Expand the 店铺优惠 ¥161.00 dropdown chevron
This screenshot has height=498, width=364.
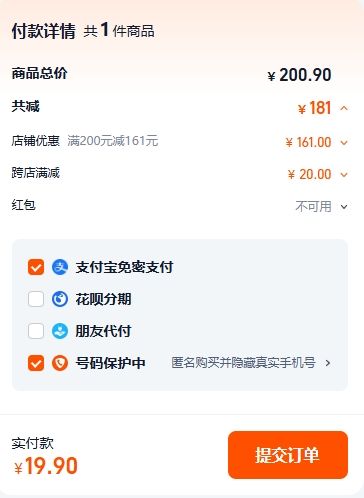click(344, 143)
